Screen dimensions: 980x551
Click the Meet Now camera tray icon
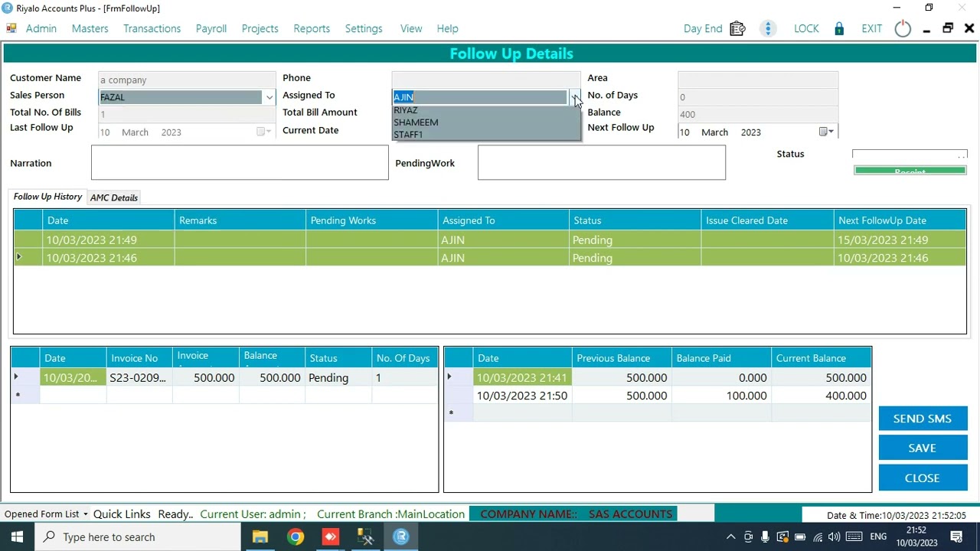[x=748, y=537]
